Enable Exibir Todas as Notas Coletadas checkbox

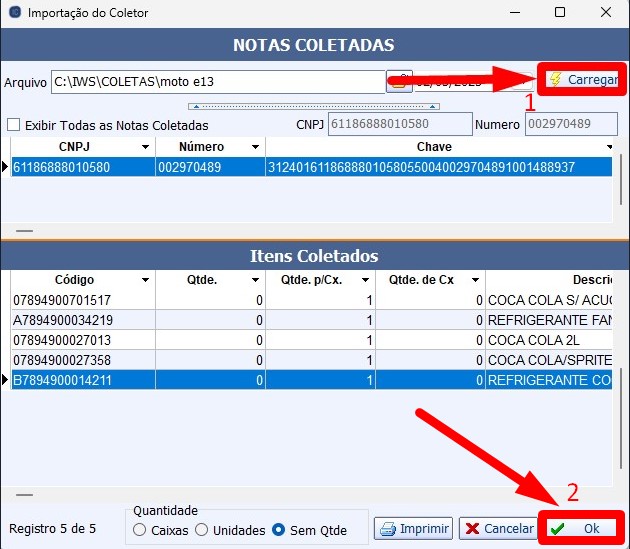(x=14, y=125)
